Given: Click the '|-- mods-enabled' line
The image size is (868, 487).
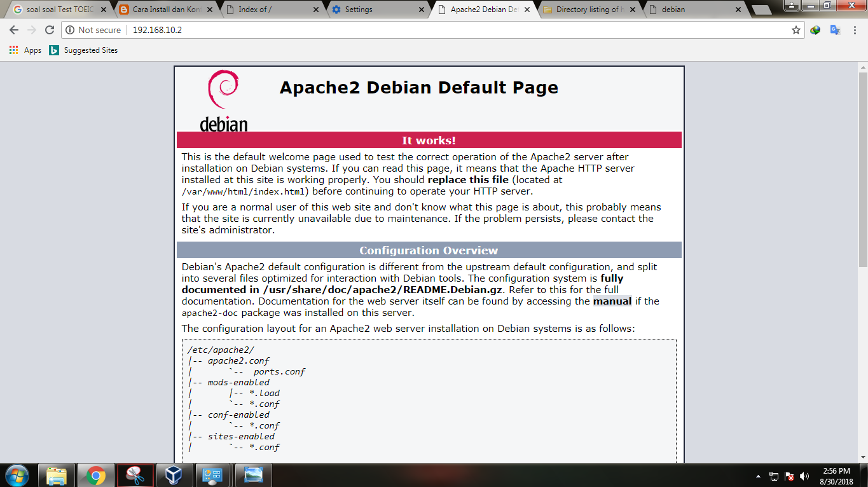Looking at the screenshot, I should [229, 382].
